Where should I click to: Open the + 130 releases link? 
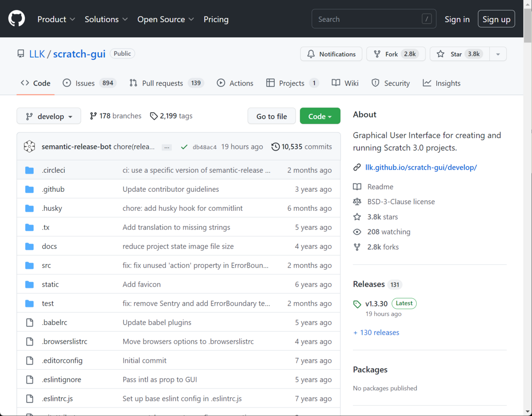[x=376, y=332]
